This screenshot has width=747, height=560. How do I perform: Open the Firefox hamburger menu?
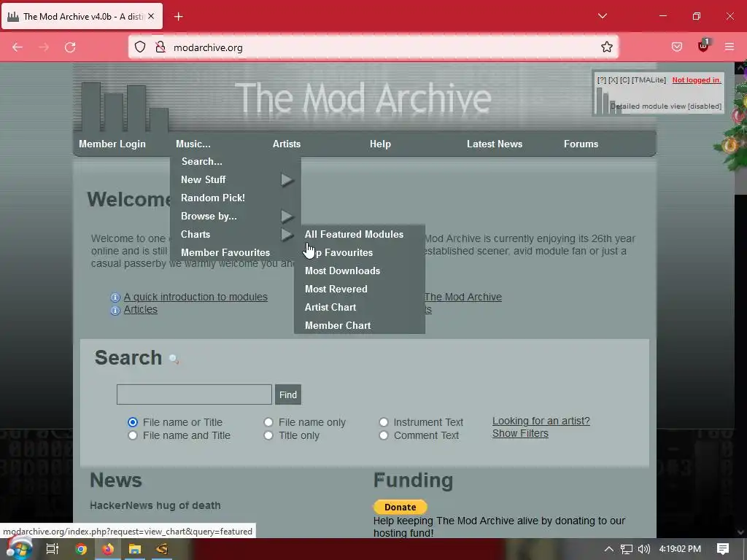pyautogui.click(x=729, y=47)
